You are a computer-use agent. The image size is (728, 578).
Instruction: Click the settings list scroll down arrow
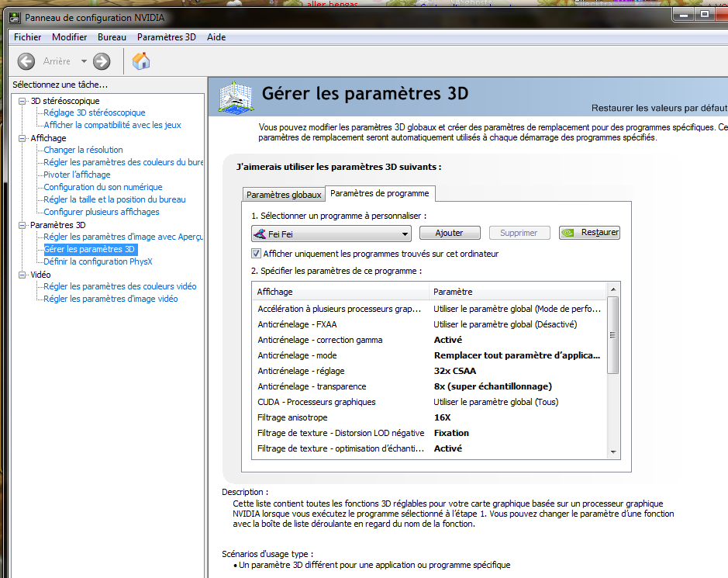[x=613, y=452]
